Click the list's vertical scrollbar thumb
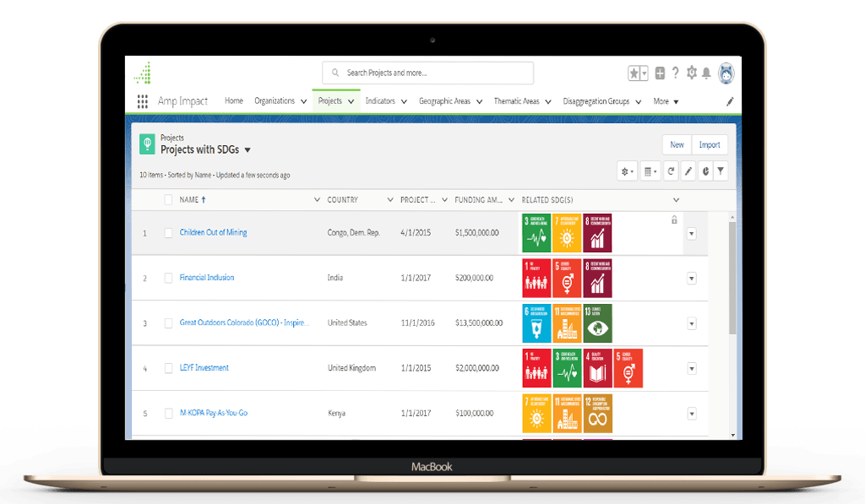 [x=732, y=278]
